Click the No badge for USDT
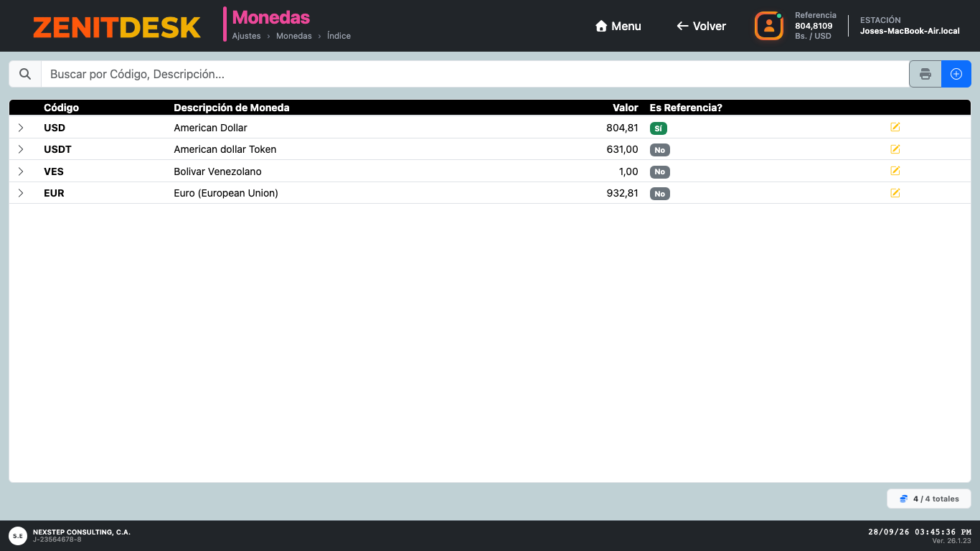980x551 pixels. tap(660, 150)
